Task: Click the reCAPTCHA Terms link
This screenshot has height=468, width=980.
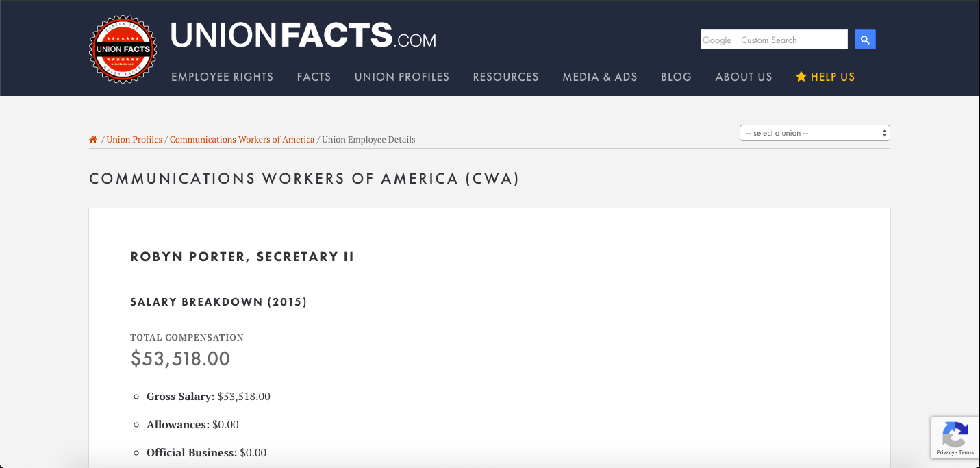Action: [966, 452]
